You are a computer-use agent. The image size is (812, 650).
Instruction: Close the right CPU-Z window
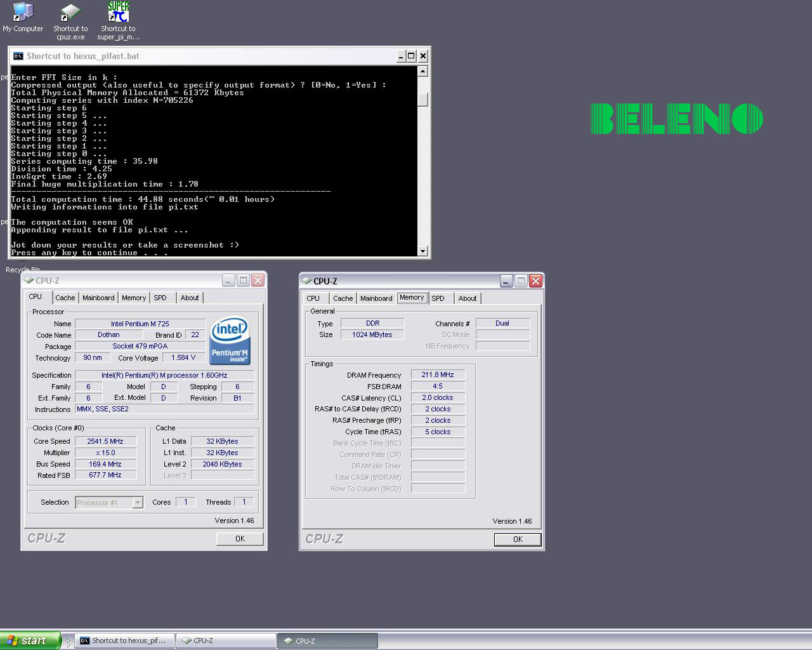(536, 281)
